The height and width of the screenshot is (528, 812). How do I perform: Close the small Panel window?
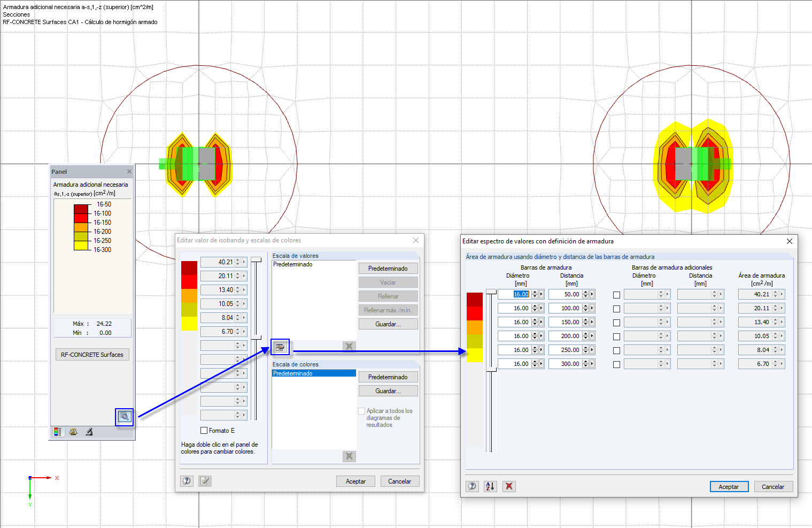point(129,172)
